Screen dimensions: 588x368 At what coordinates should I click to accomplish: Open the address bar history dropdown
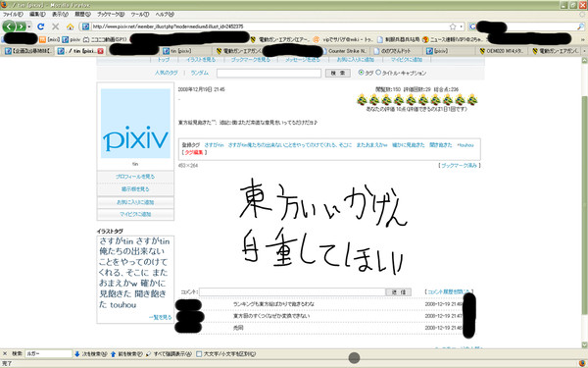461,26
